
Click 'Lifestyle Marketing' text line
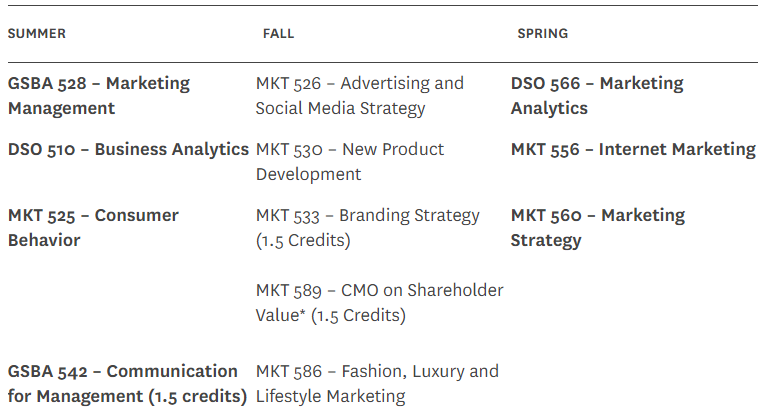pyautogui.click(x=331, y=396)
